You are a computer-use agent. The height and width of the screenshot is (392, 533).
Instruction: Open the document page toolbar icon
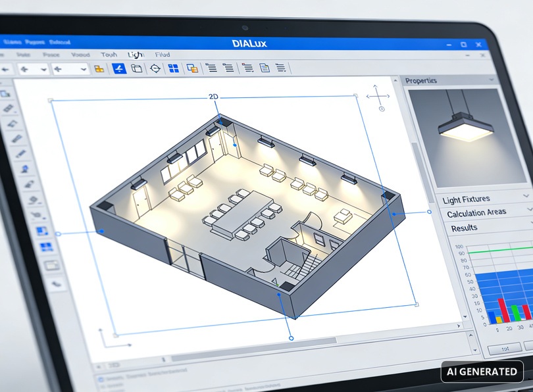click(265, 68)
